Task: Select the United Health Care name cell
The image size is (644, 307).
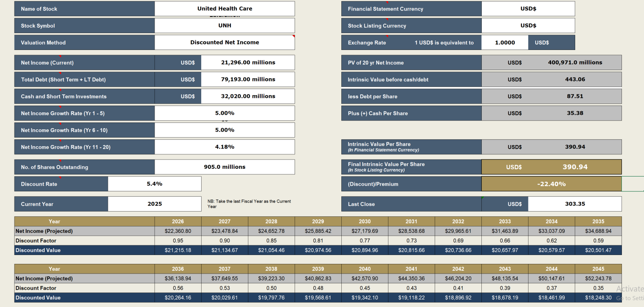Action: [225, 8]
